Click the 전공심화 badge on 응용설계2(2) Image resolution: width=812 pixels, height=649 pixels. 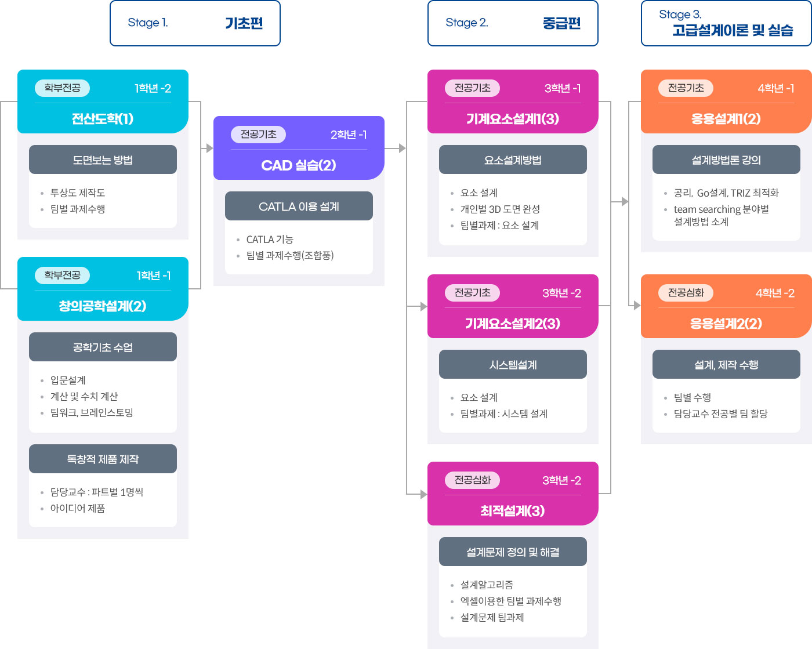686,293
